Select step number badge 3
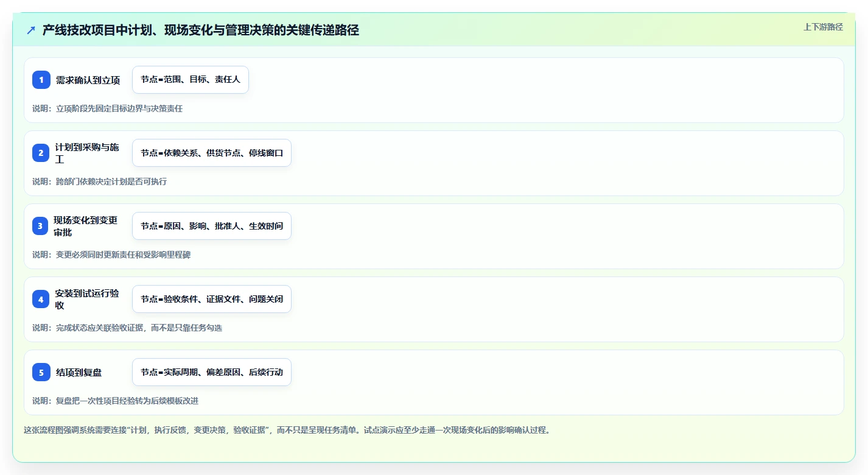Screen dimensions: 868x475 tap(41, 226)
